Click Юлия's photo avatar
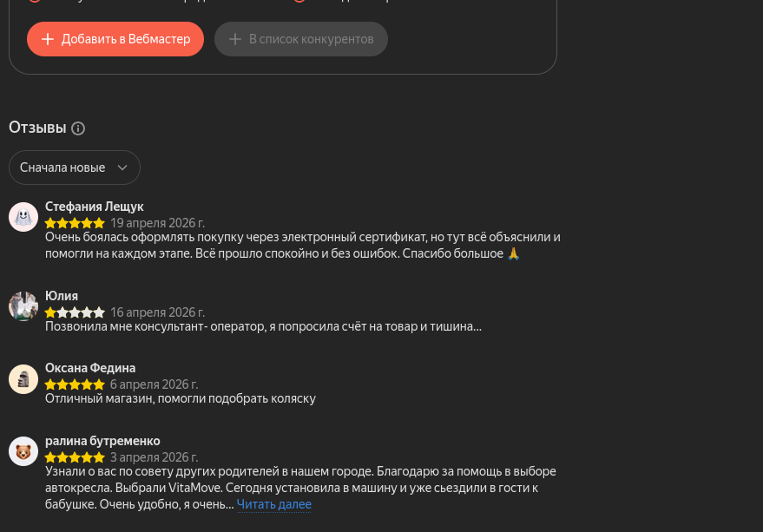763x532 pixels. pyautogui.click(x=23, y=306)
